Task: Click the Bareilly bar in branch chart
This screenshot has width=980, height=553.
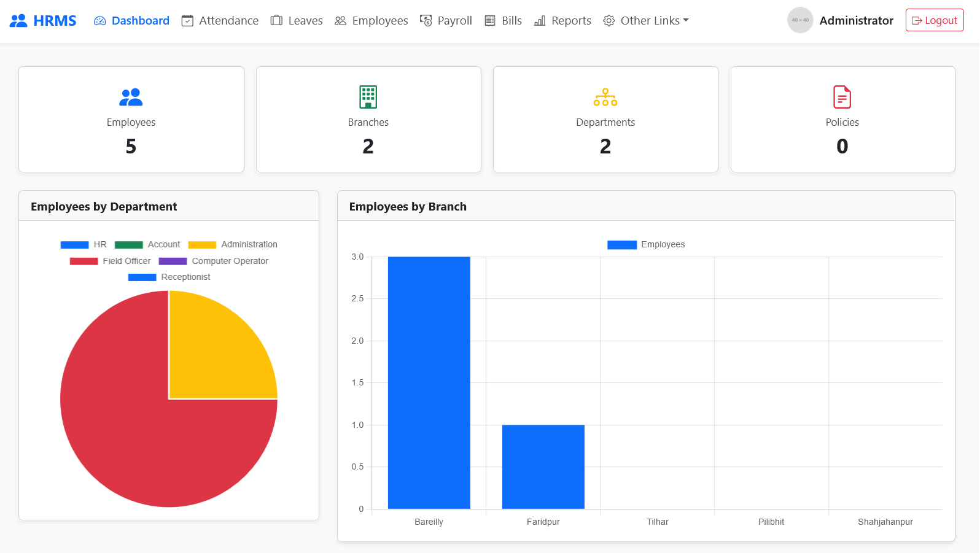Action: 429,382
